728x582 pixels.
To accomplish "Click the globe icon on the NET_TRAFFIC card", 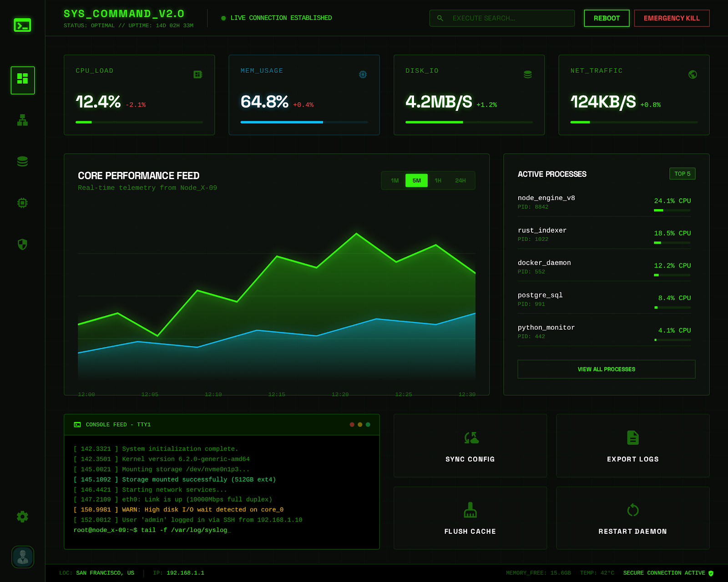I will pos(693,75).
